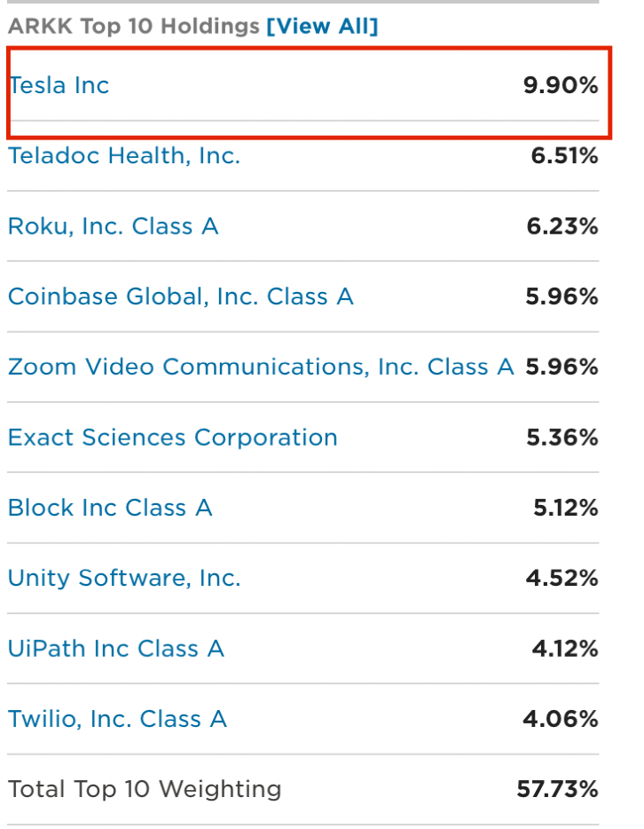Open Unity Software, Inc. link
This screenshot has width=644, height=829.
pyautogui.click(x=124, y=578)
